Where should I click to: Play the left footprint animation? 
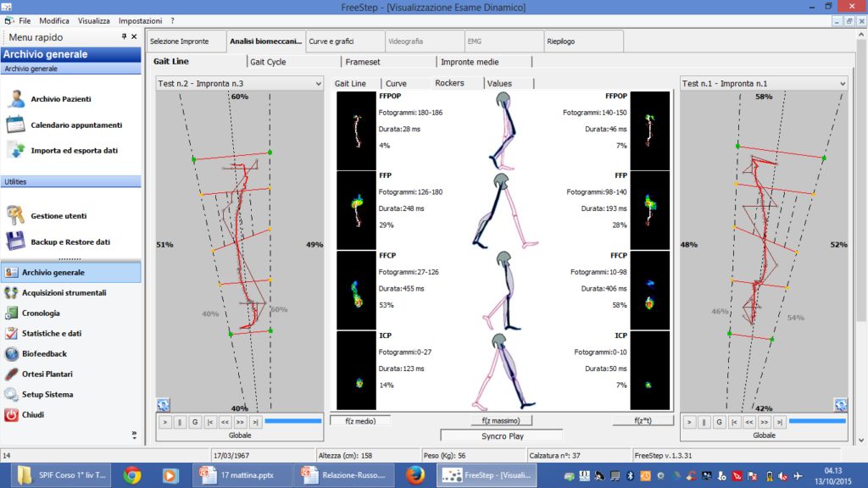click(x=165, y=422)
